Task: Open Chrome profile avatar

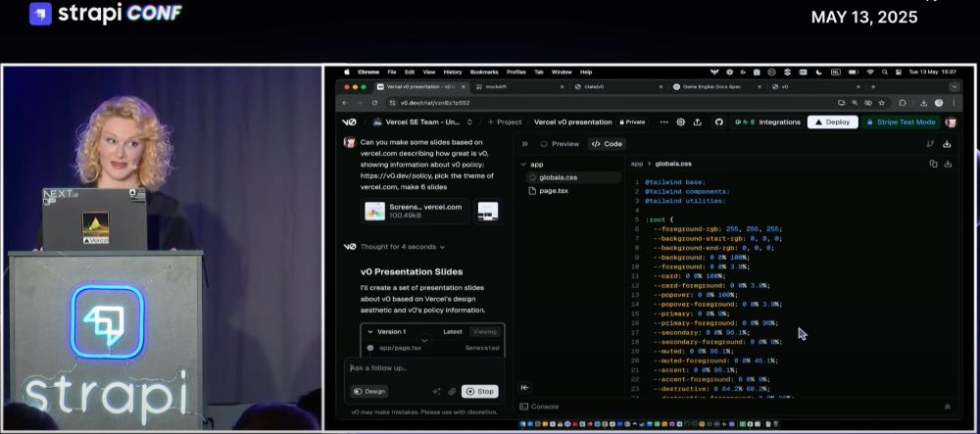Action: [x=938, y=103]
